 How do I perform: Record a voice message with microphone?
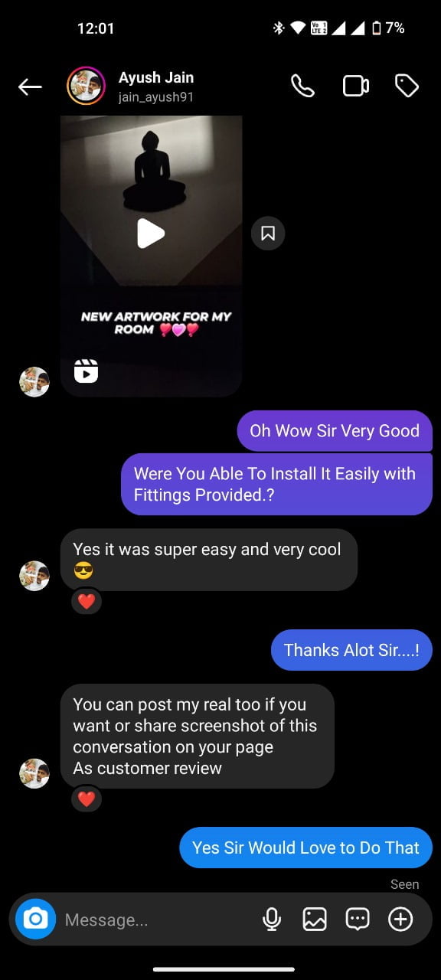(x=272, y=920)
